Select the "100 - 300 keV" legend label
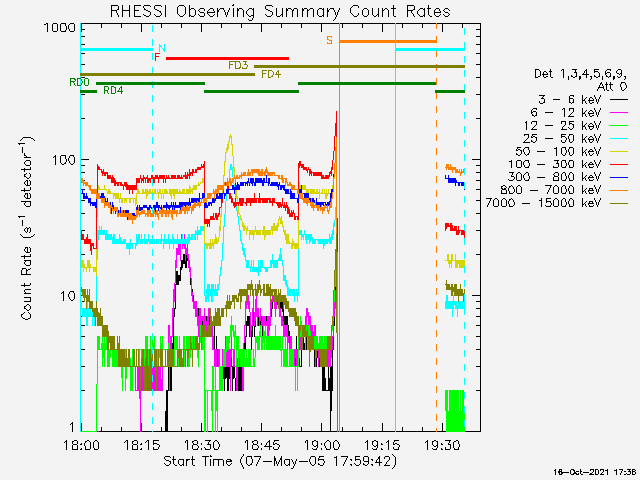Viewport: 640px width, 480px height. (x=555, y=164)
